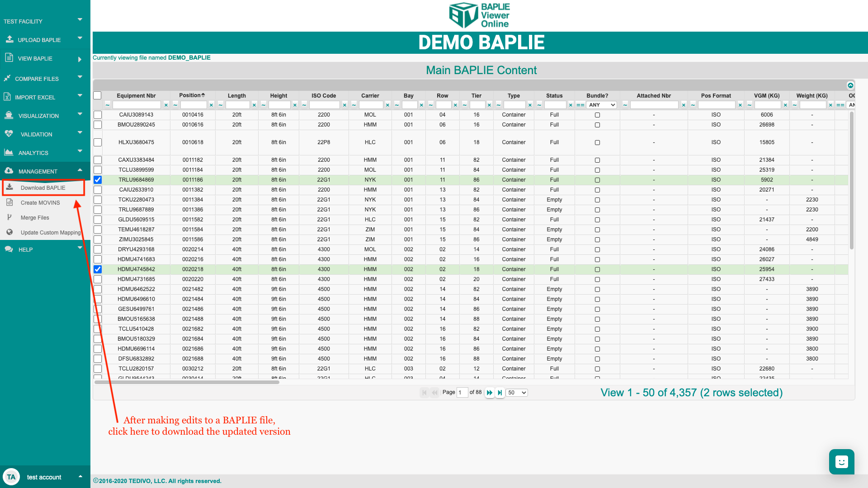This screenshot has height=488, width=868.
Task: Click the Create MOVINS icon
Action: point(9,202)
